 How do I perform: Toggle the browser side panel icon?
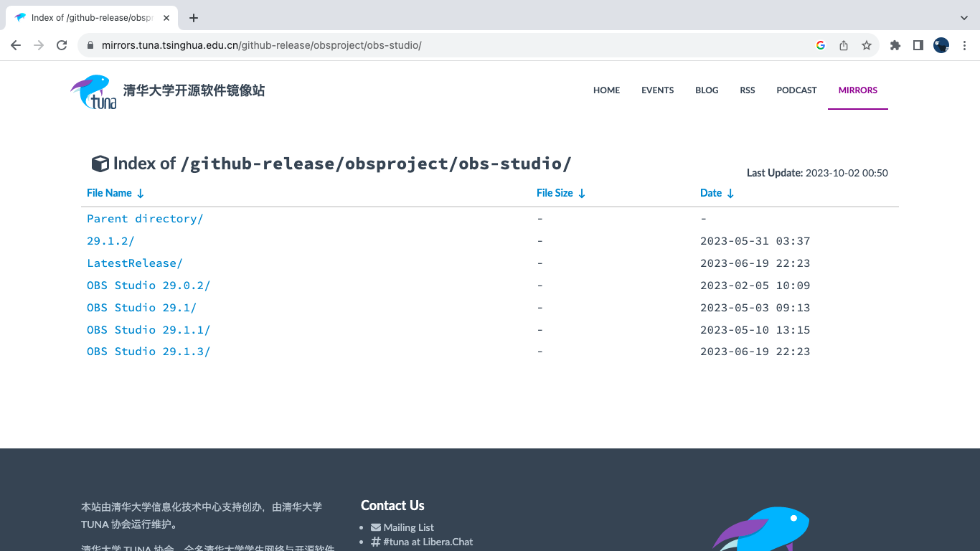(918, 45)
